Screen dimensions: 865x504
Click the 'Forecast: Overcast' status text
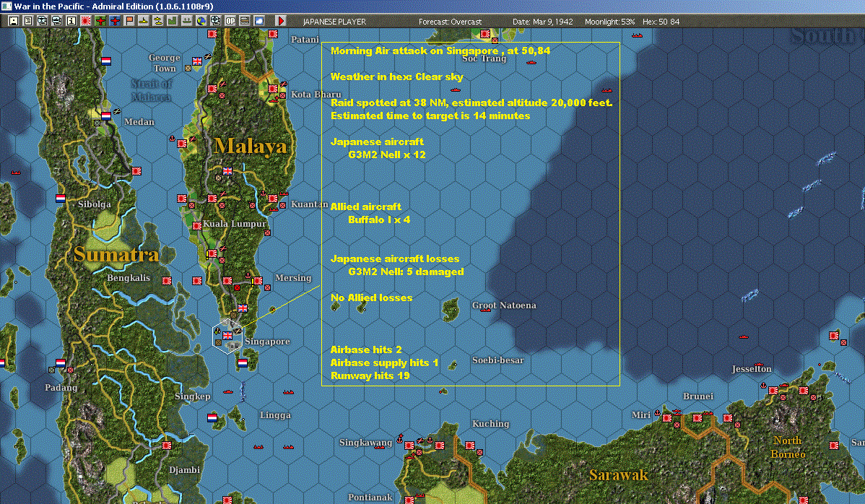pos(450,22)
